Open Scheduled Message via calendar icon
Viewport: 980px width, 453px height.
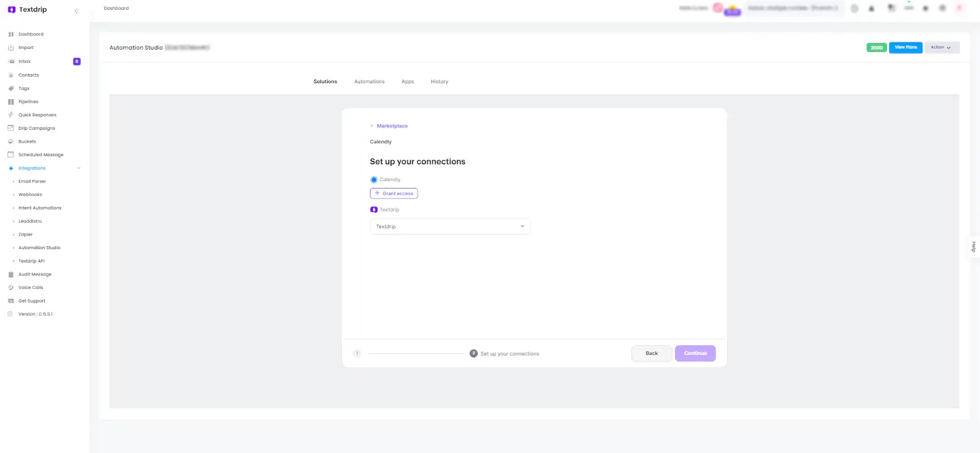tap(11, 155)
